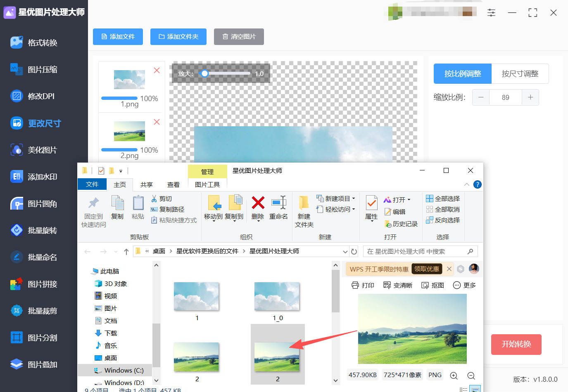Click the Explorer 删除 red X icon
The width and height of the screenshot is (568, 392).
tap(258, 203)
